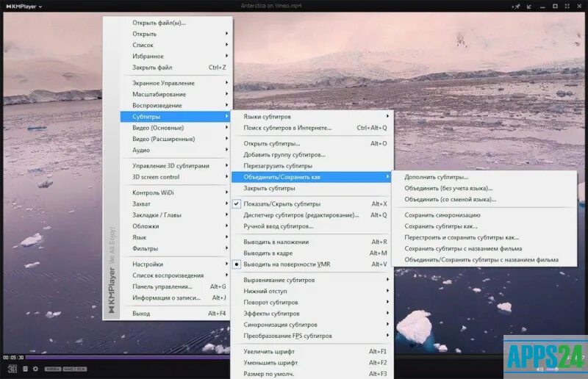The width and height of the screenshot is (588, 379).
Task: Choose Выводить в наложении
Action: tap(313, 242)
